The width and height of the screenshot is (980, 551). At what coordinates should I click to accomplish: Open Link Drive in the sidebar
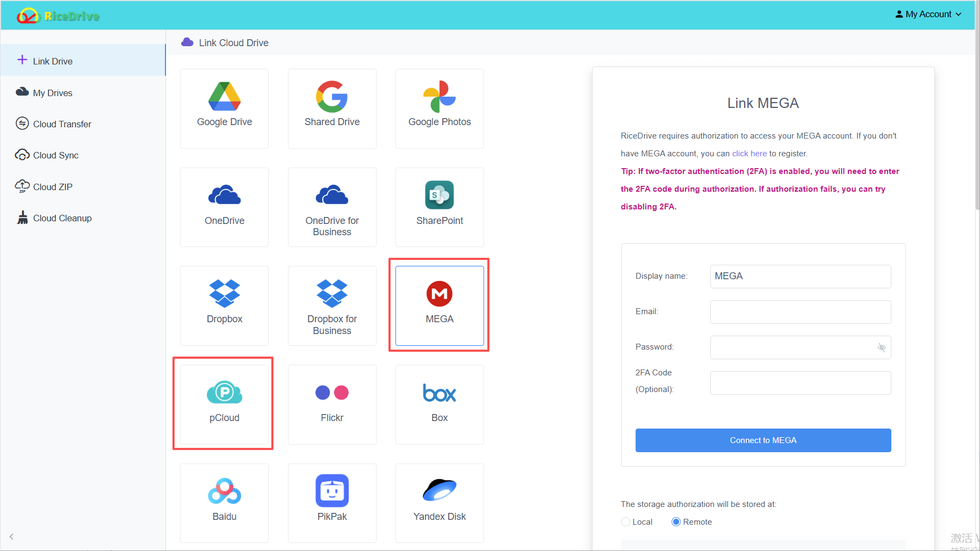[83, 60]
